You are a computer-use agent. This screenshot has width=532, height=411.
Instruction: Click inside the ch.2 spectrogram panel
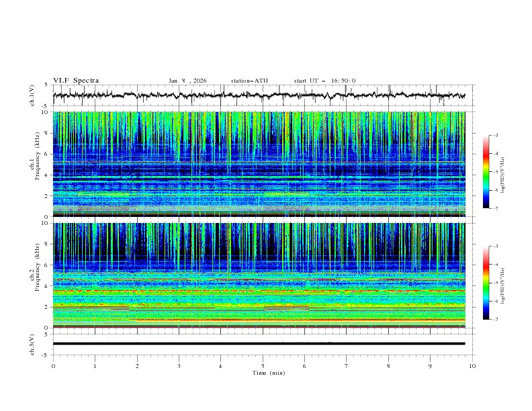click(x=259, y=275)
